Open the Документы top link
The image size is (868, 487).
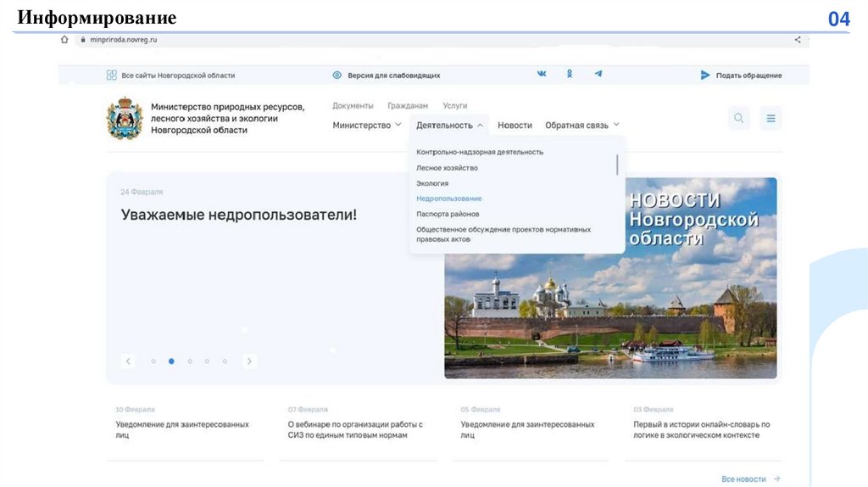click(353, 105)
